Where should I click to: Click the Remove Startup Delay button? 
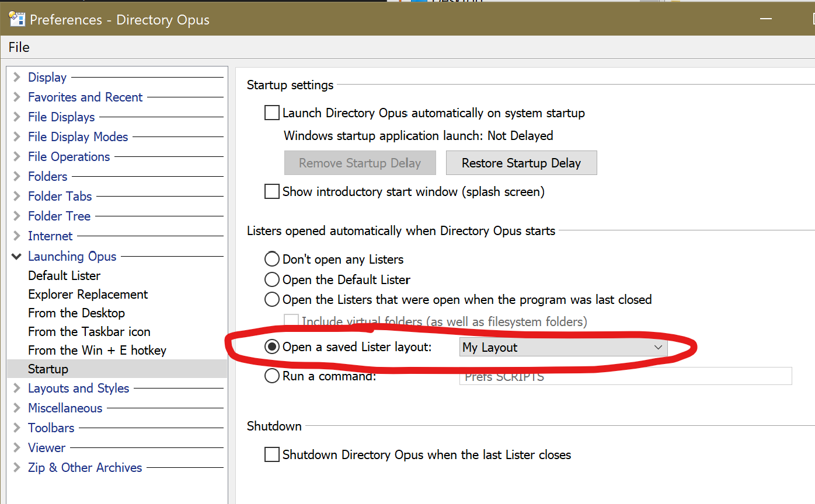360,163
